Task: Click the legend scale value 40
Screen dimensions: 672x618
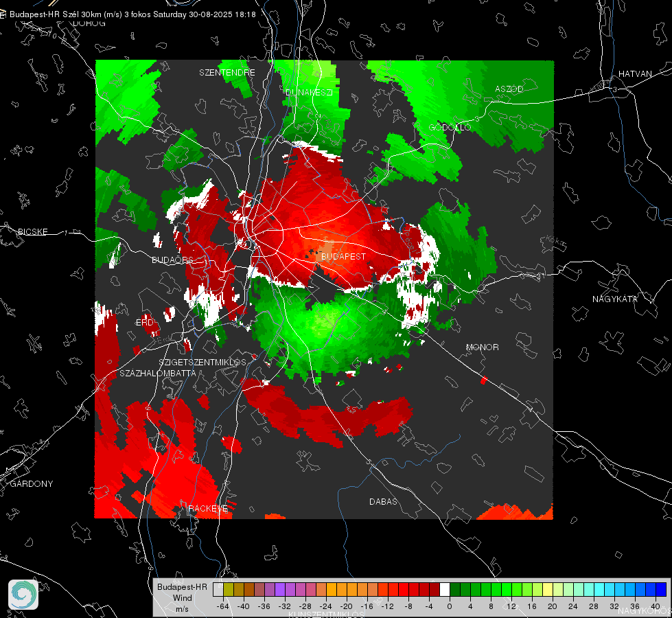Action: pyautogui.click(x=656, y=606)
